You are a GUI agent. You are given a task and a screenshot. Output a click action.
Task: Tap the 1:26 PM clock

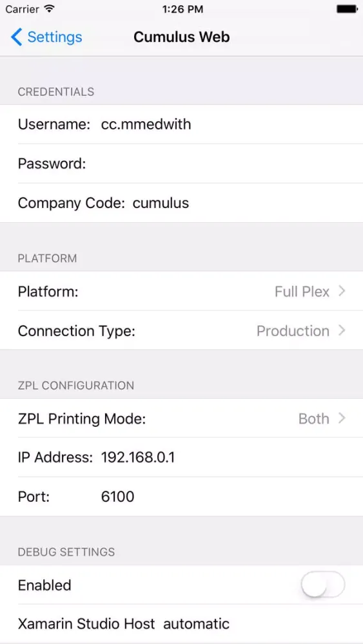click(x=182, y=9)
